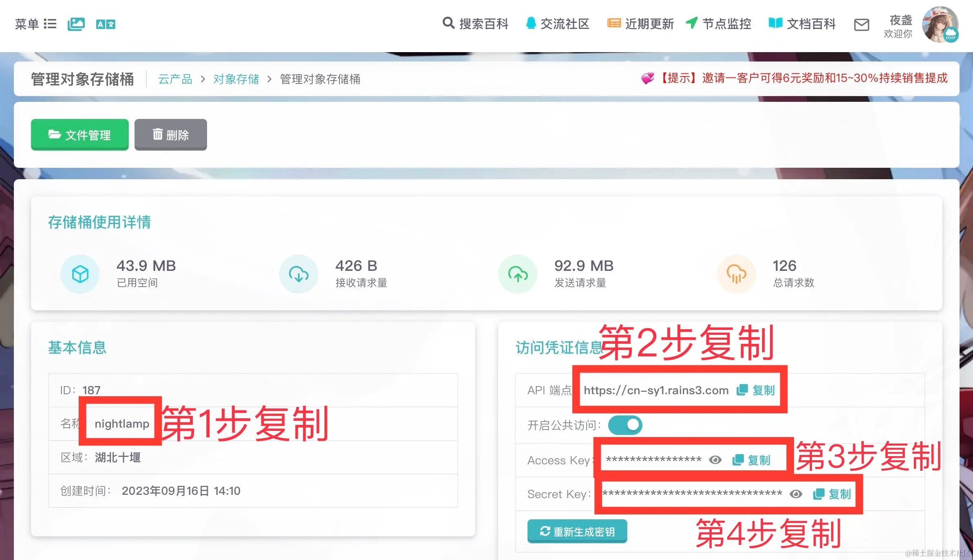Image resolution: width=973 pixels, height=560 pixels.
Task: Copy the API endpoint using its copy icon
Action: (x=742, y=390)
